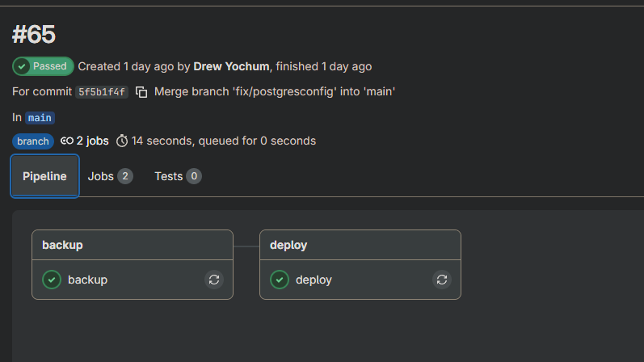This screenshot has height=362, width=644.
Task: Click the branch badge label
Action: pyautogui.click(x=33, y=141)
